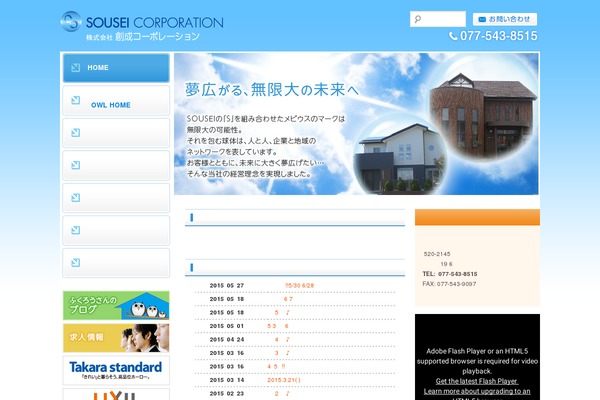This screenshot has width=600, height=400.
Task: Click Learn more about upgrading link
Action: coord(477,391)
